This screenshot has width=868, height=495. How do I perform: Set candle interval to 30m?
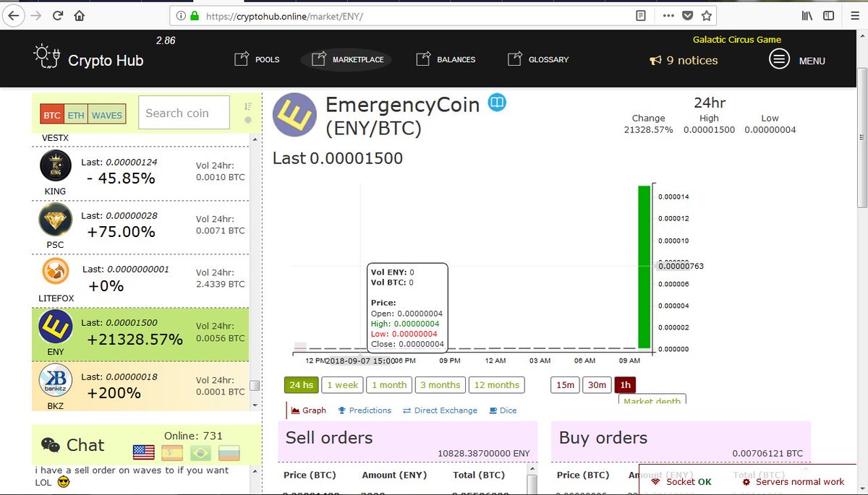[597, 385]
